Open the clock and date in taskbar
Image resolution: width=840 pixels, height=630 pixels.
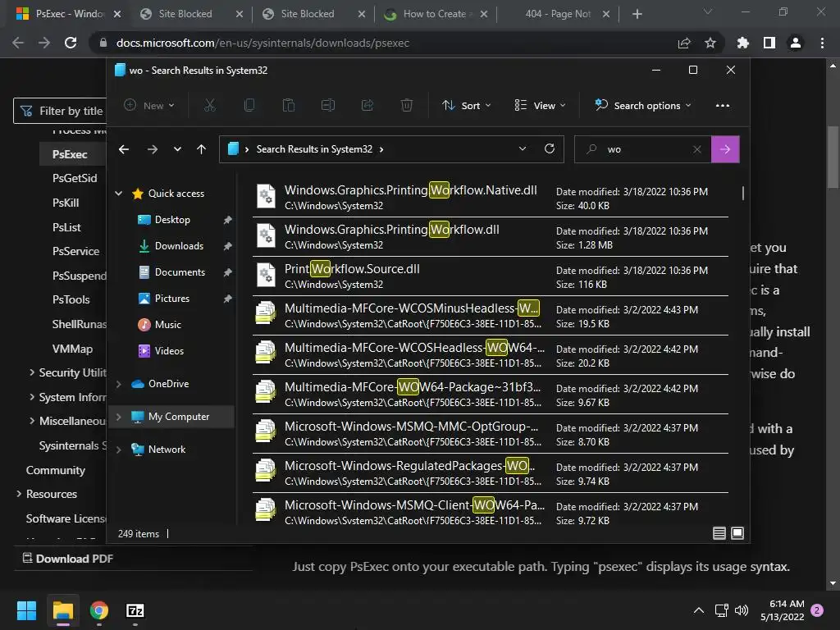[x=782, y=610]
